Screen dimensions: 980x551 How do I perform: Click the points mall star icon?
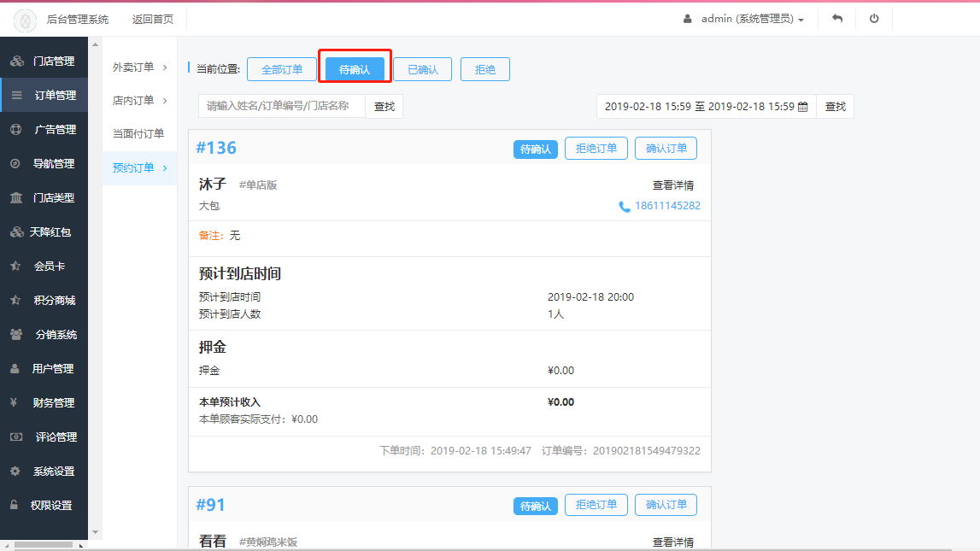tap(15, 300)
